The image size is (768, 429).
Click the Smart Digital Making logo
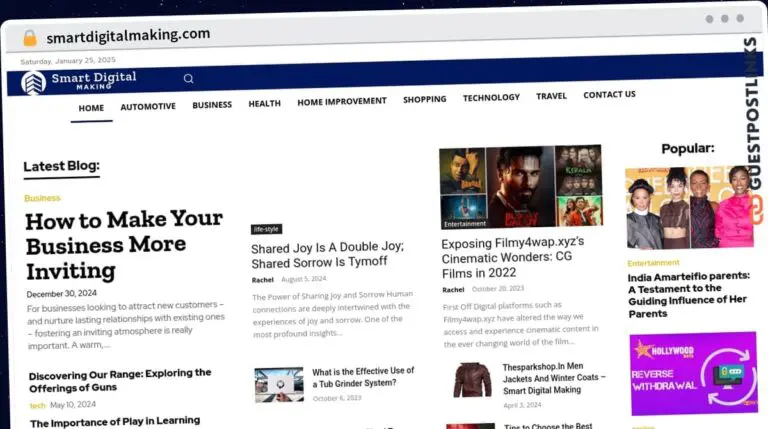tap(80, 81)
